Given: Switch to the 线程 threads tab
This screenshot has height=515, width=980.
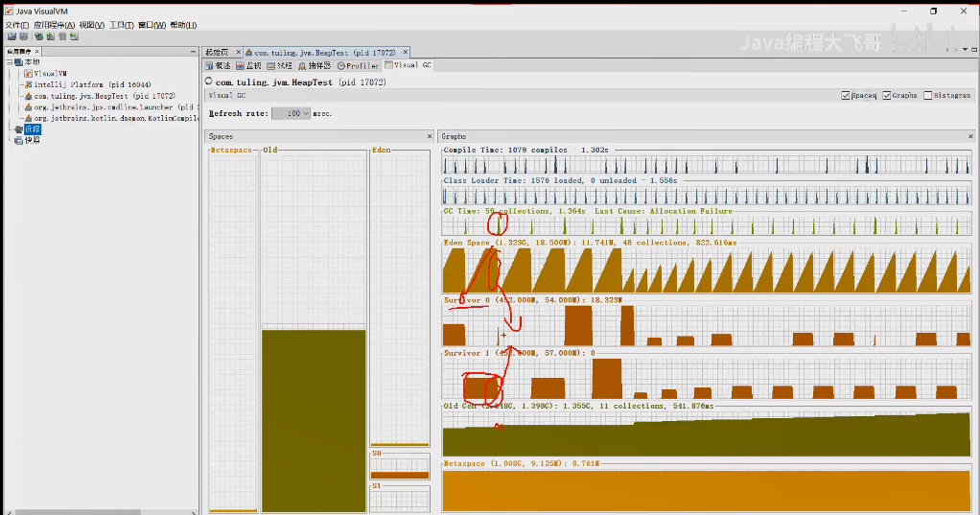Looking at the screenshot, I should pos(279,65).
